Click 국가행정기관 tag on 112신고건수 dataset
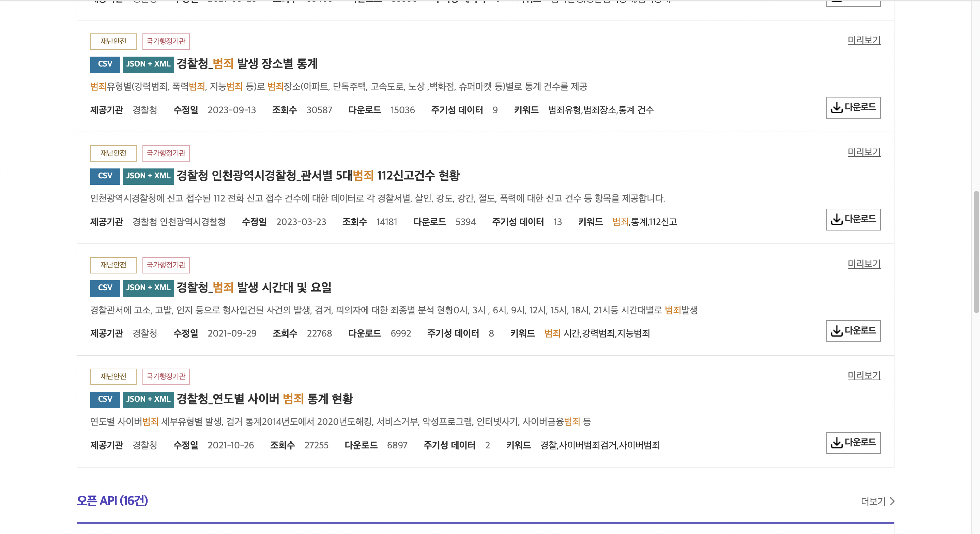 click(x=166, y=153)
